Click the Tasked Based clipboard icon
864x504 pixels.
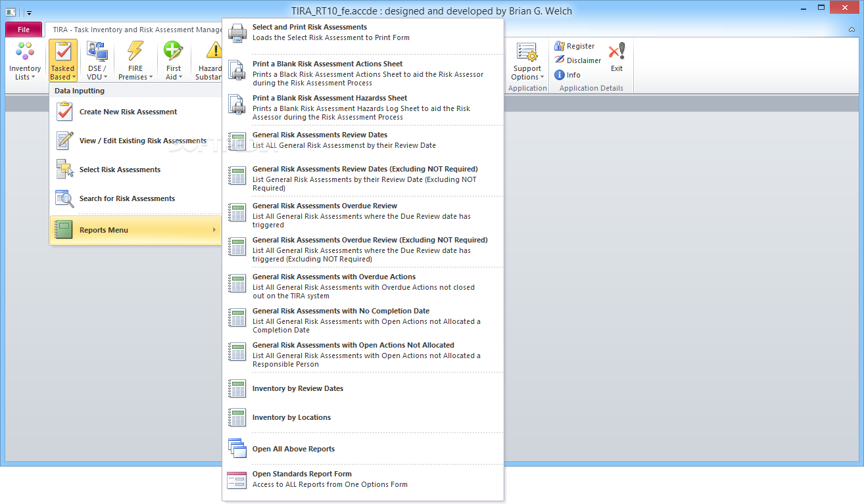pos(63,52)
